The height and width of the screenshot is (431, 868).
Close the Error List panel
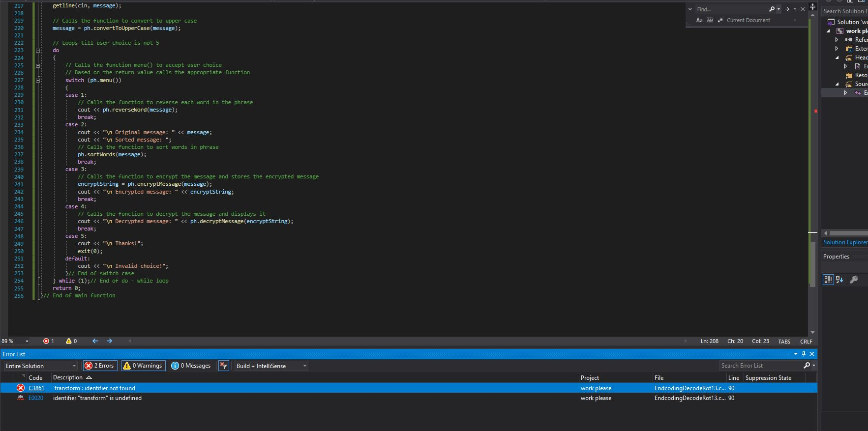pyautogui.click(x=812, y=354)
